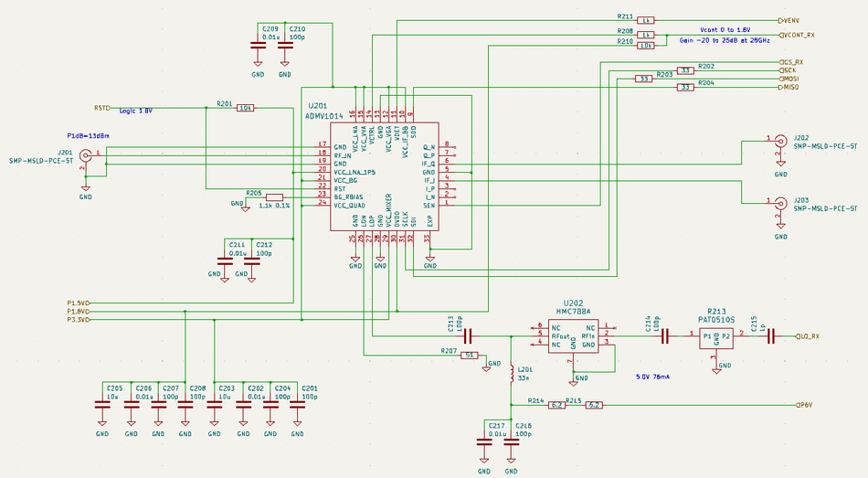The width and height of the screenshot is (868, 478).
Task: Click the R203 33 ohm resistor
Action: tap(644, 79)
